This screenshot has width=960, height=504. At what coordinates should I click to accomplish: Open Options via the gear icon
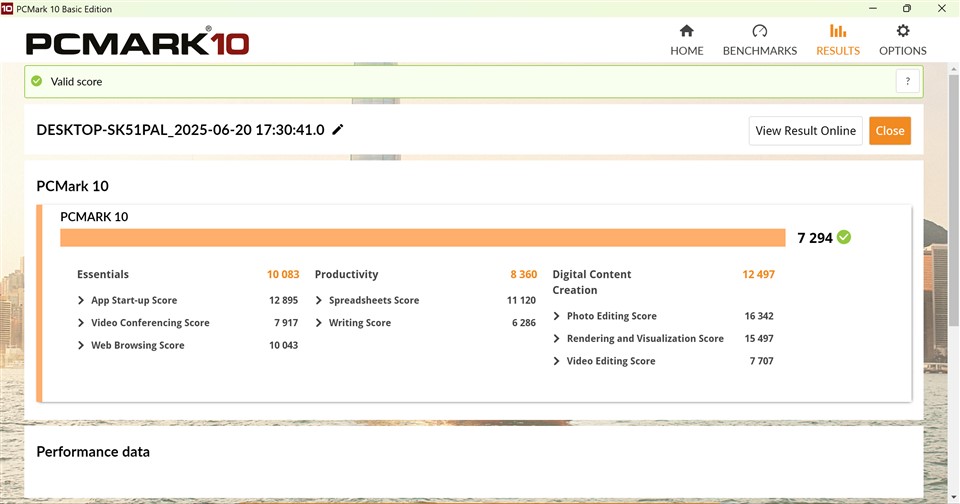click(903, 31)
